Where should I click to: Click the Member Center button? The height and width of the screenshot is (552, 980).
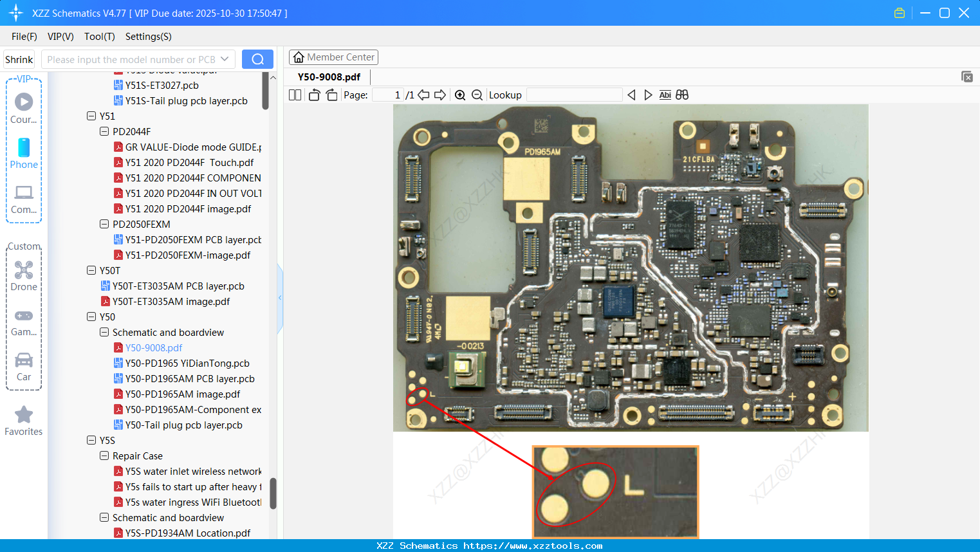coord(333,57)
